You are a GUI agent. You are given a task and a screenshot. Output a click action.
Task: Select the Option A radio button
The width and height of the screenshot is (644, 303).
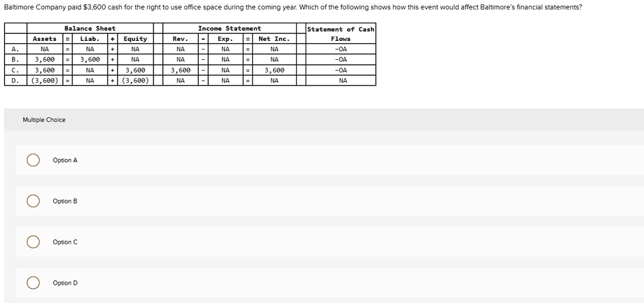tap(33, 160)
